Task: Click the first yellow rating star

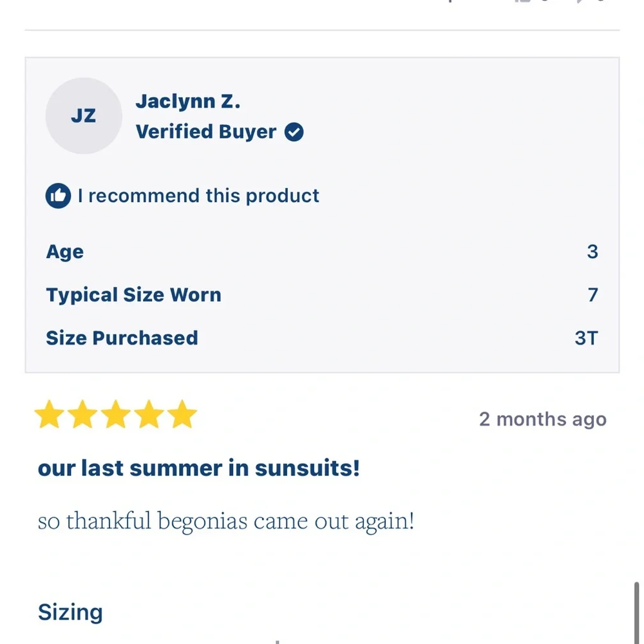Action: pyautogui.click(x=50, y=414)
